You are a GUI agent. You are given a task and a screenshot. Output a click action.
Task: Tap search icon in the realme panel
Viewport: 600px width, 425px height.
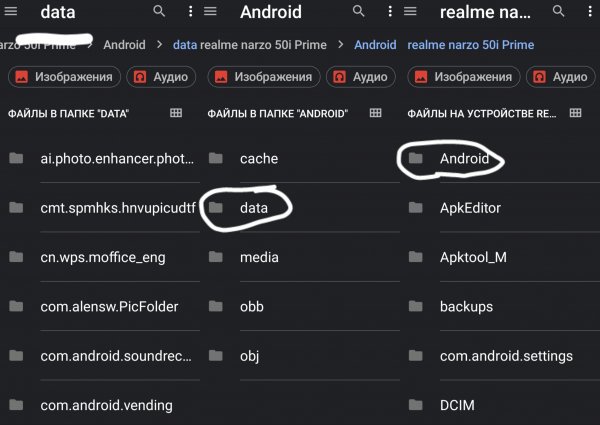point(558,11)
